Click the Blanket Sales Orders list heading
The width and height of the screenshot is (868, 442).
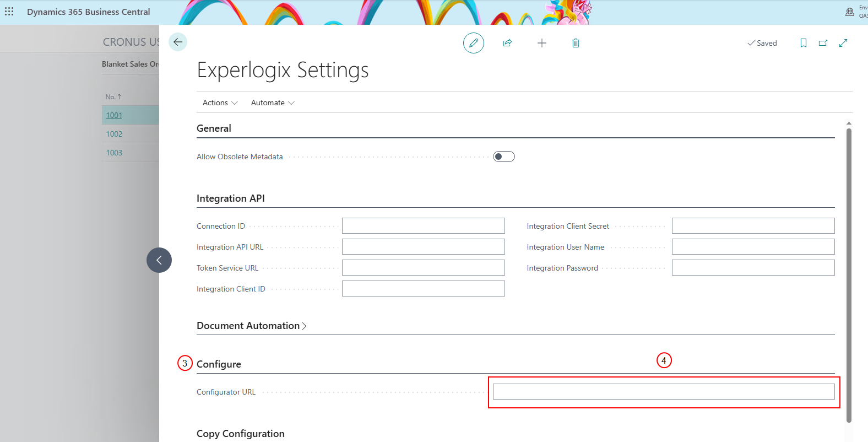pyautogui.click(x=131, y=64)
